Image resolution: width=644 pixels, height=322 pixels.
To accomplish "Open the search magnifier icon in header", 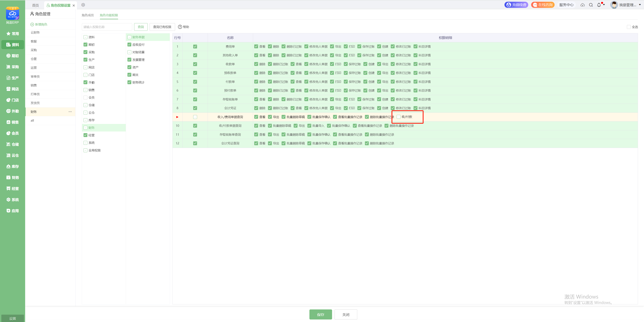I will 591,5.
